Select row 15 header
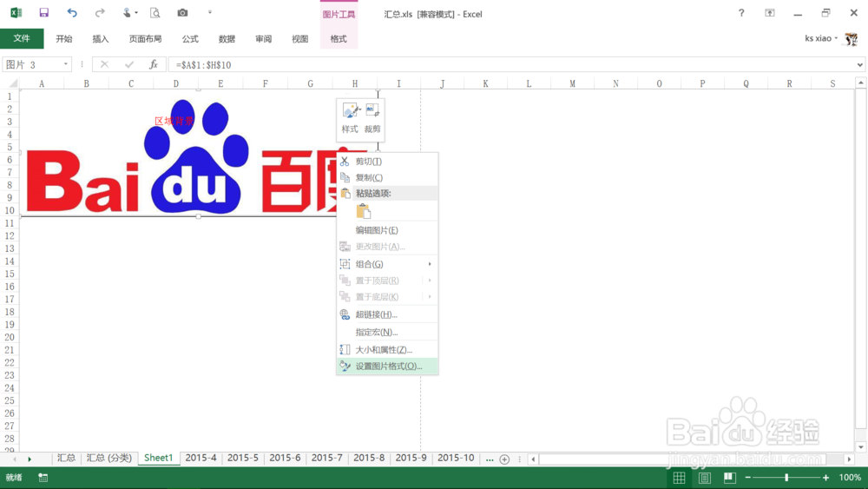 coord(10,274)
